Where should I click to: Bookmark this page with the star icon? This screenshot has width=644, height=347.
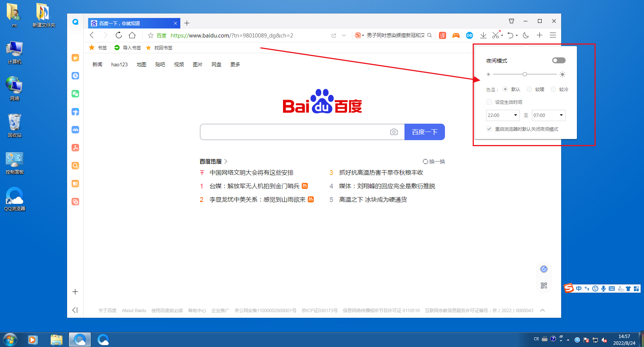coord(151,36)
